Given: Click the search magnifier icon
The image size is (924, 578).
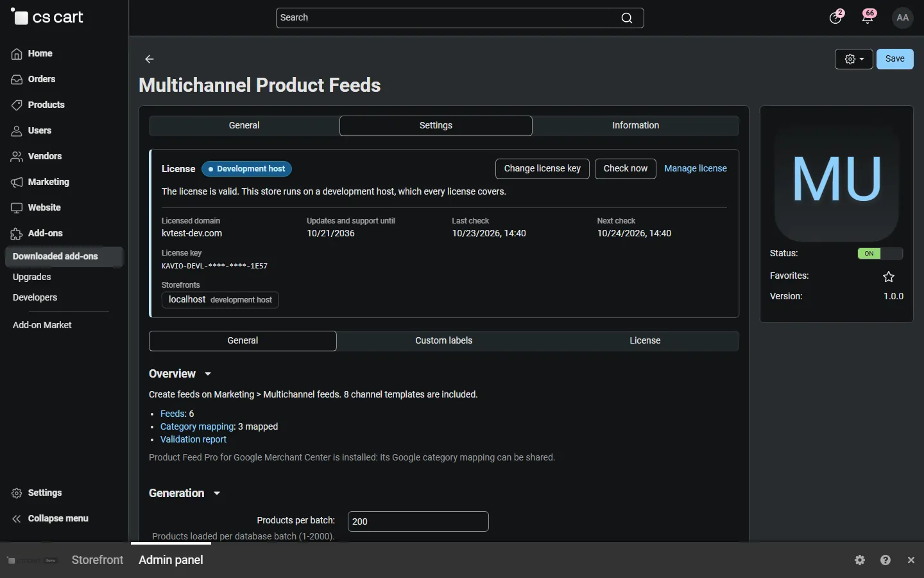Looking at the screenshot, I should (627, 18).
